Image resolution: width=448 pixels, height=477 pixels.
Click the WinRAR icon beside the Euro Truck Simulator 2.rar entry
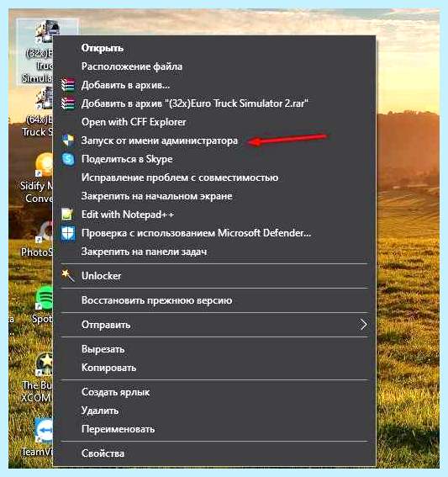pos(67,103)
